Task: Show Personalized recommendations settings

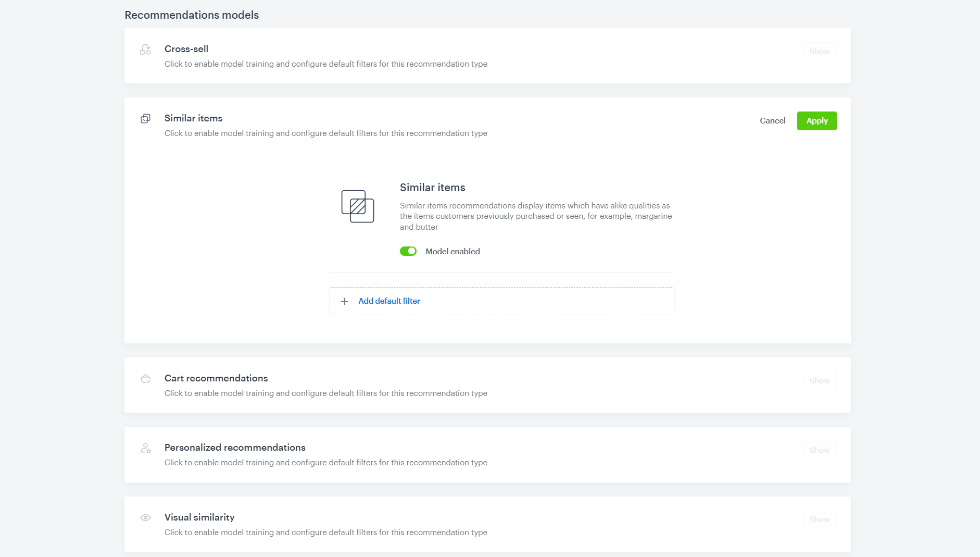Action: [819, 450]
